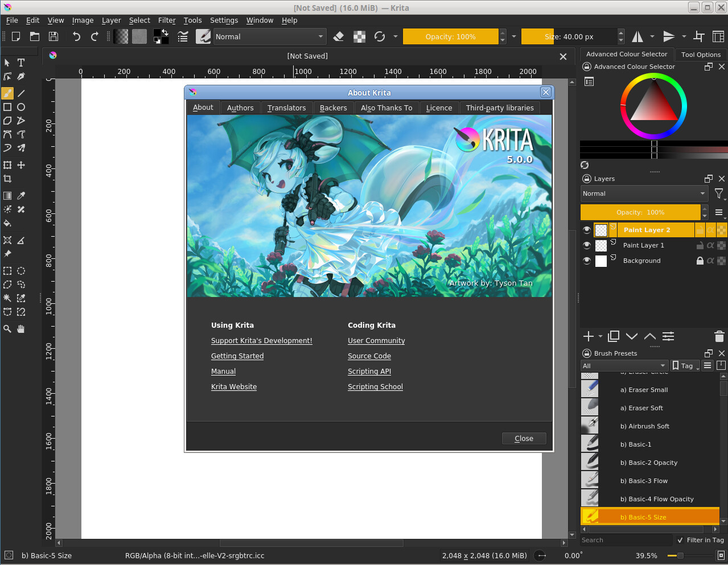Viewport: 728px width, 565px height.
Task: Open the Settings menu
Action: (224, 20)
